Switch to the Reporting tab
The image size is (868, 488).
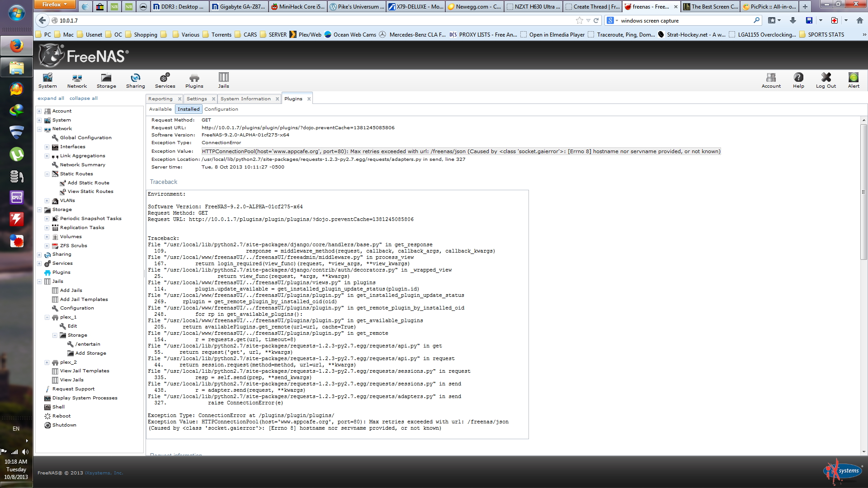point(160,99)
